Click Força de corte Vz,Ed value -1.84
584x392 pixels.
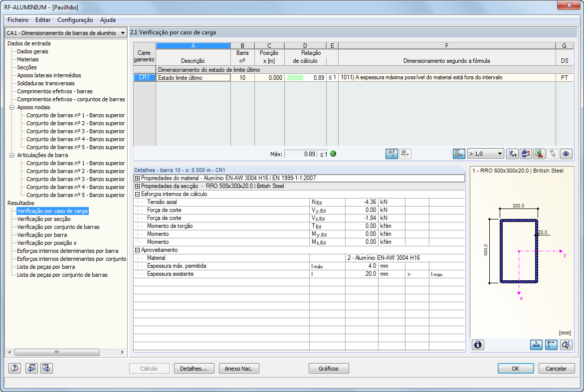[362, 218]
